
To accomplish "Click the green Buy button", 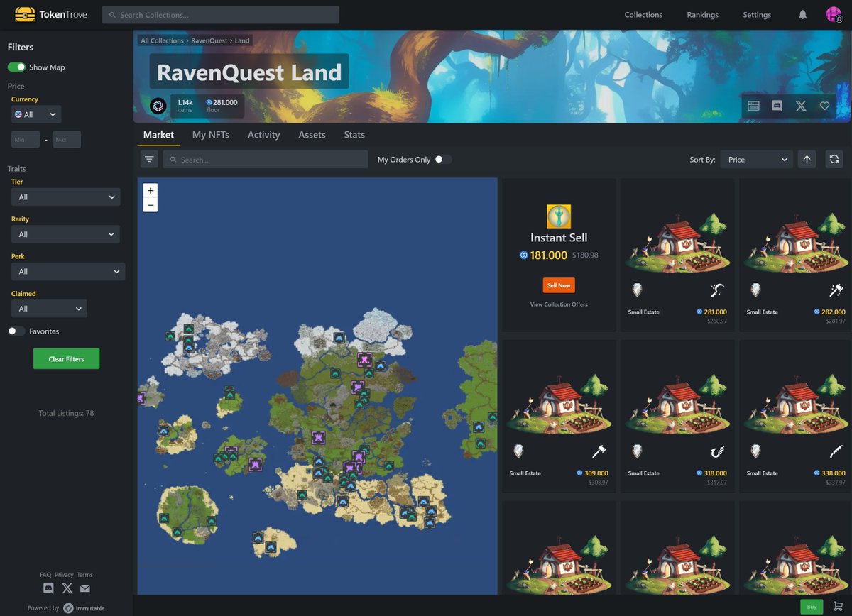I will tap(812, 607).
